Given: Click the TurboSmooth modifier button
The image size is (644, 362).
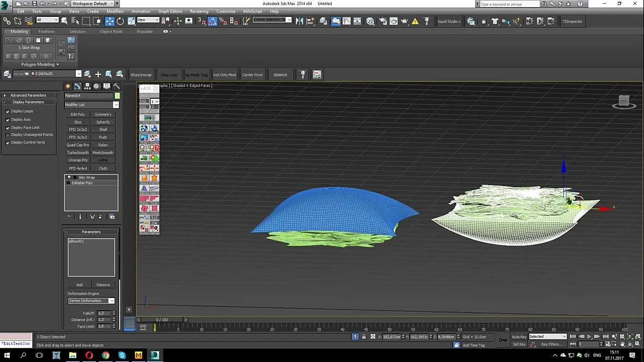Looking at the screenshot, I should (x=77, y=153).
